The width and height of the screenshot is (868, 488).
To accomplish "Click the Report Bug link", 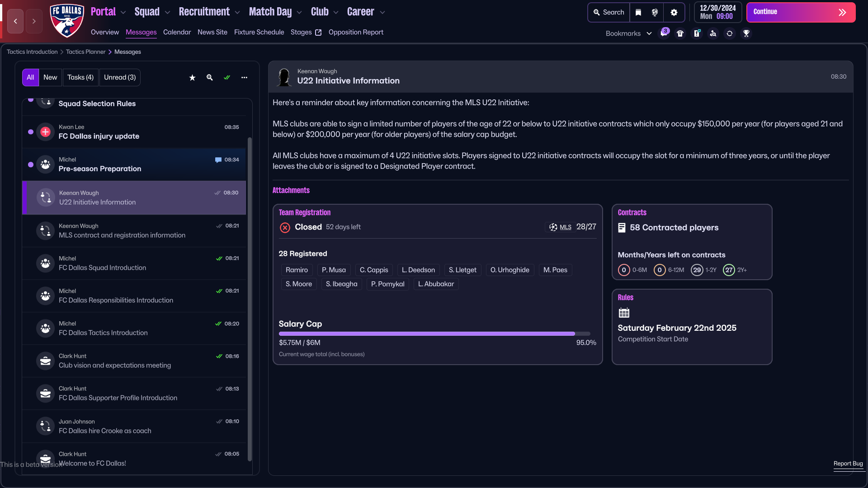I will click(848, 464).
